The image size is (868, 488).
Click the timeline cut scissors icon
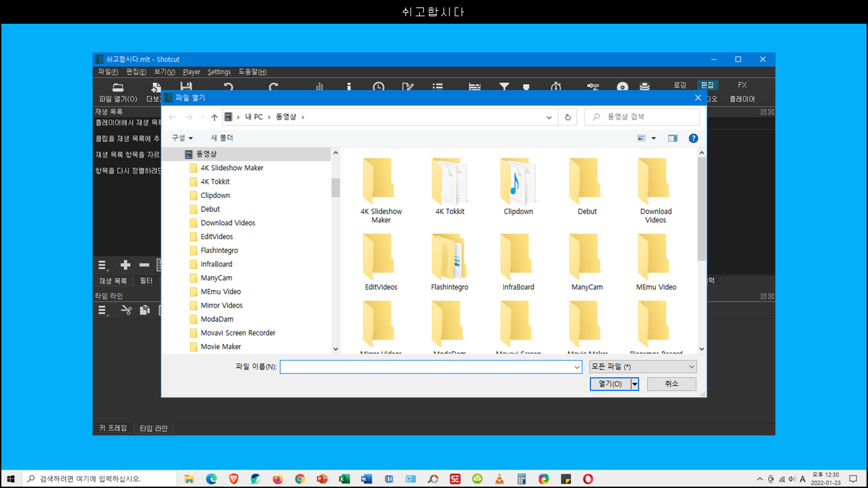(125, 310)
